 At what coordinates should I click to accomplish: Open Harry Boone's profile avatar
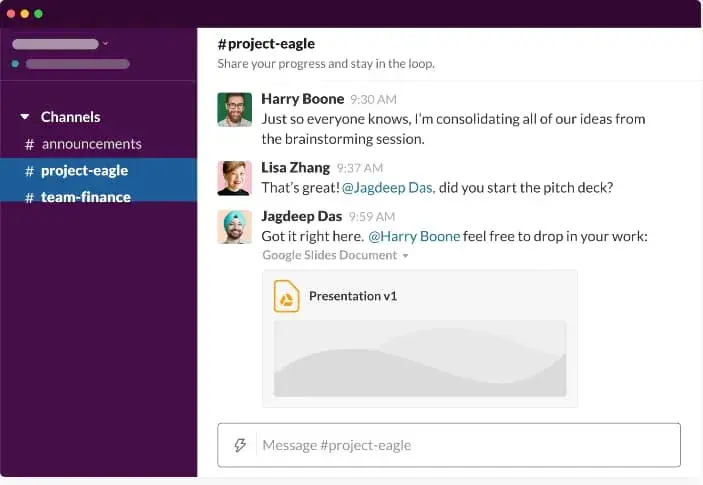(234, 109)
